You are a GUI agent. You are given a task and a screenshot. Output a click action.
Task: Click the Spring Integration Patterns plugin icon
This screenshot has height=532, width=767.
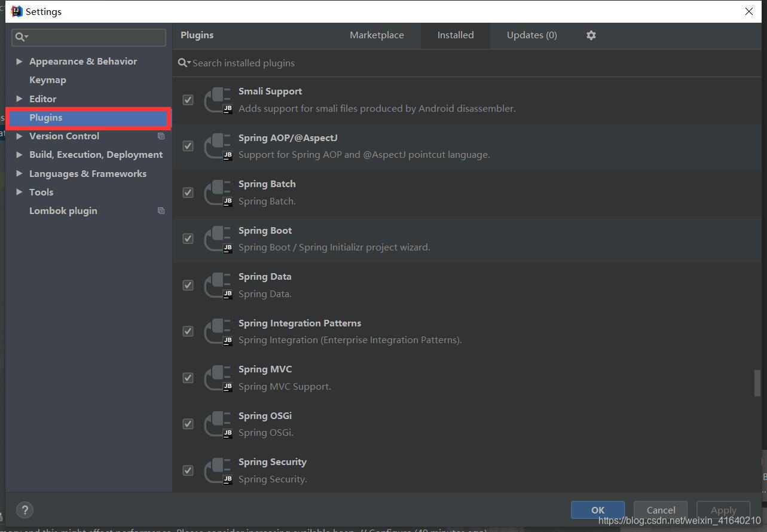pyautogui.click(x=218, y=331)
